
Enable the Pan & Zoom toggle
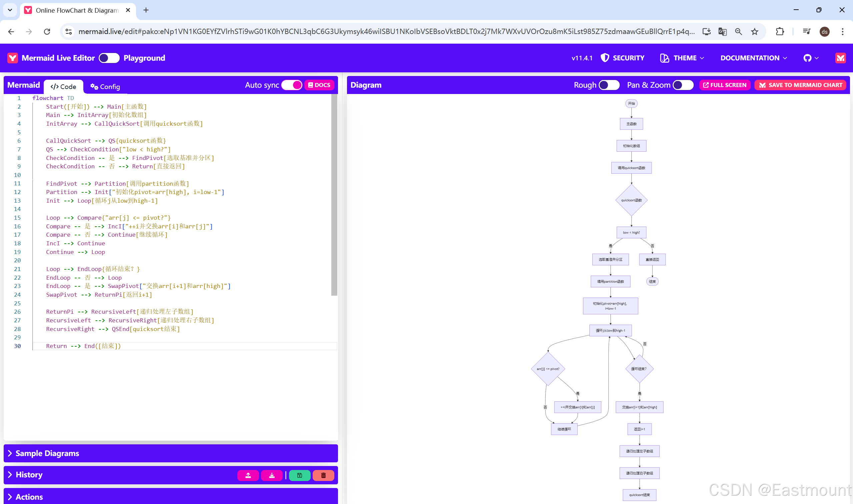(x=683, y=85)
